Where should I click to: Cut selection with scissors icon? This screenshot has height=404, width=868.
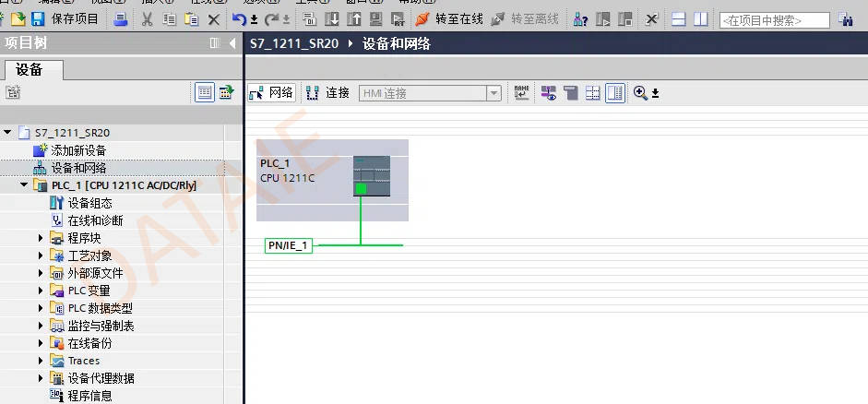click(147, 20)
